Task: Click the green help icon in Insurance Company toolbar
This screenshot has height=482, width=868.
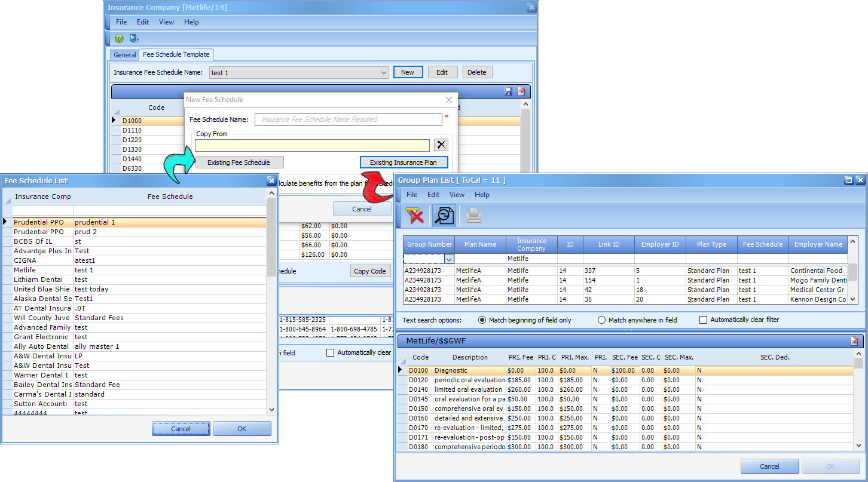Action: coord(119,38)
